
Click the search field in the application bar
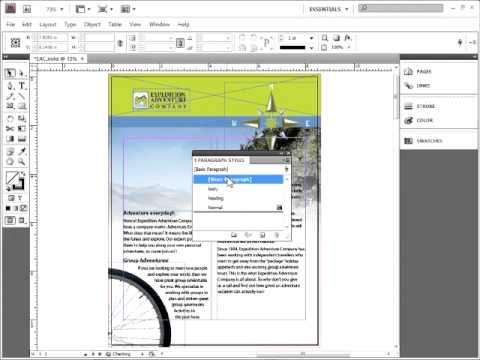coord(401,8)
